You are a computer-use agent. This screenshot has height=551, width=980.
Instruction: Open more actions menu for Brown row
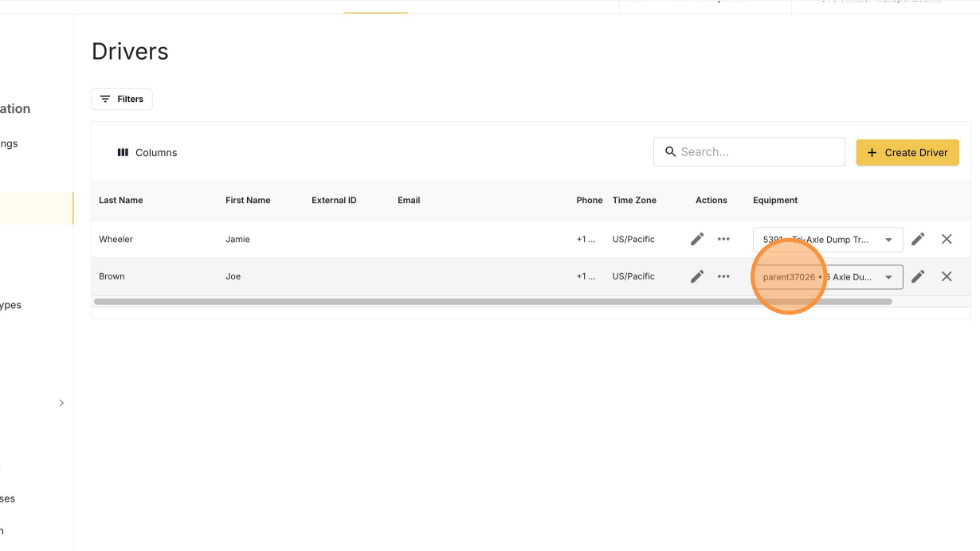[723, 276]
